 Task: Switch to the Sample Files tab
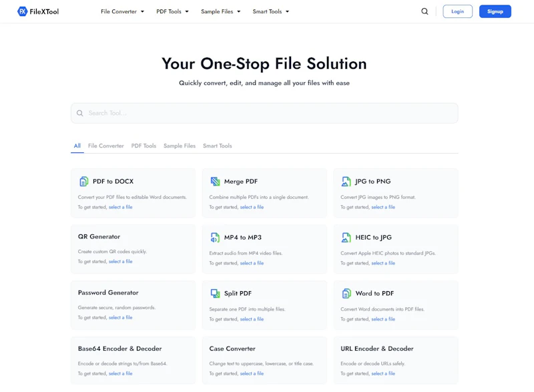(180, 146)
